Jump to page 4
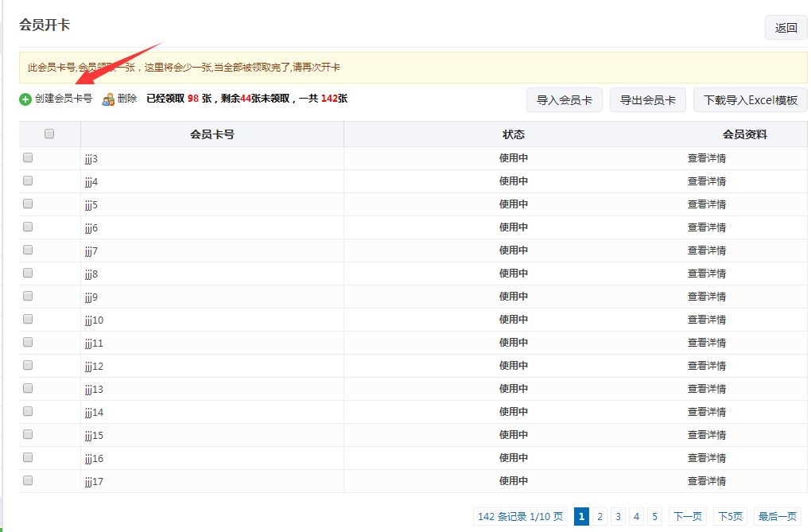 click(636, 516)
